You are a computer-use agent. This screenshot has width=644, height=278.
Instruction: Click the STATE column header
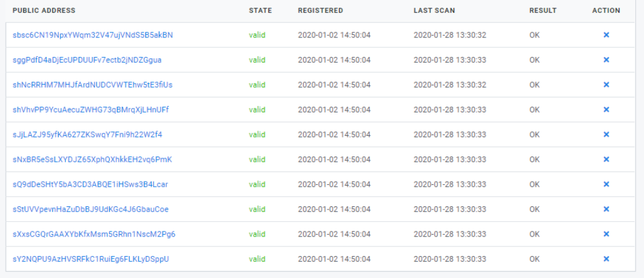coord(260,11)
